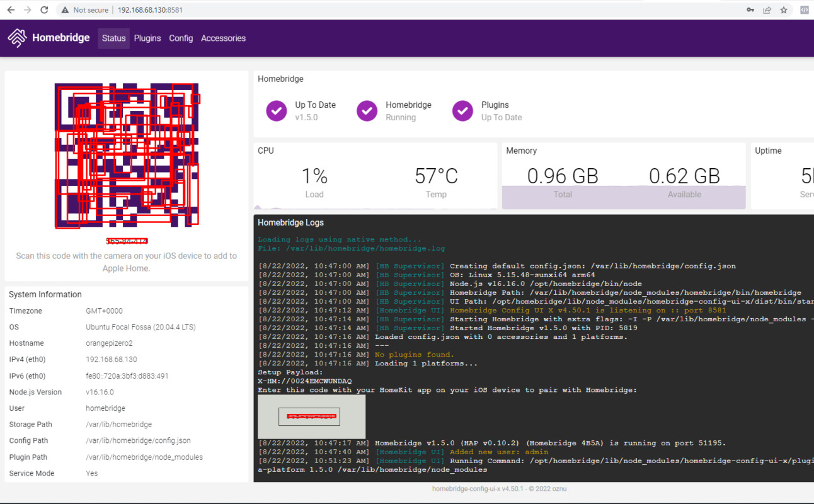Click the 'File: /var/lib/homebridge/homebridge.log' log line
Viewport: 814px width, 504px height.
click(x=352, y=248)
